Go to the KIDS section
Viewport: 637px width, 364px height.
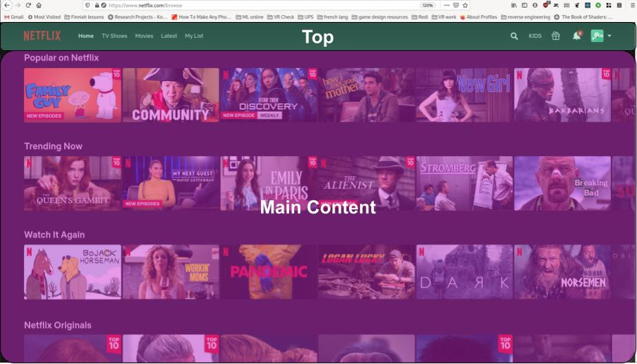click(534, 36)
